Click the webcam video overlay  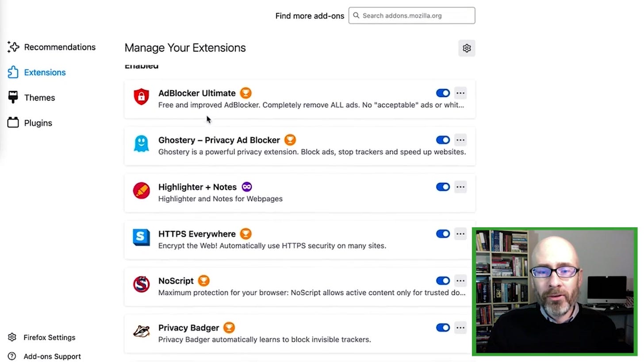pos(555,292)
